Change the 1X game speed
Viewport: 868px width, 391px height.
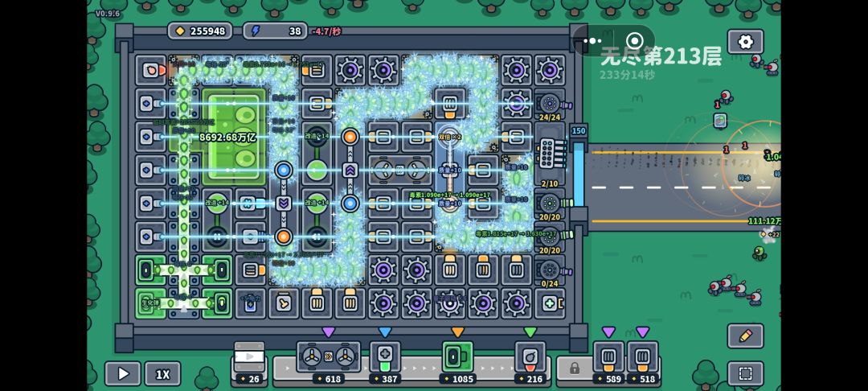[x=162, y=374]
